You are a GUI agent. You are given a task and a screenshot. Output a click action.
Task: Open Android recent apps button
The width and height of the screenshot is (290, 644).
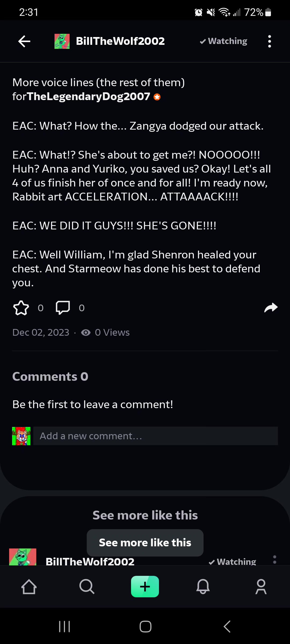click(x=64, y=627)
